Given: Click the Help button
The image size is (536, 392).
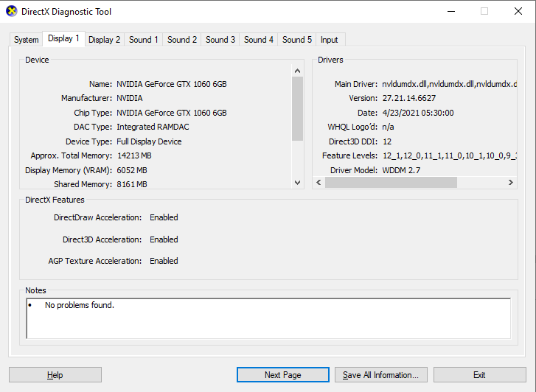Looking at the screenshot, I should tap(55, 375).
